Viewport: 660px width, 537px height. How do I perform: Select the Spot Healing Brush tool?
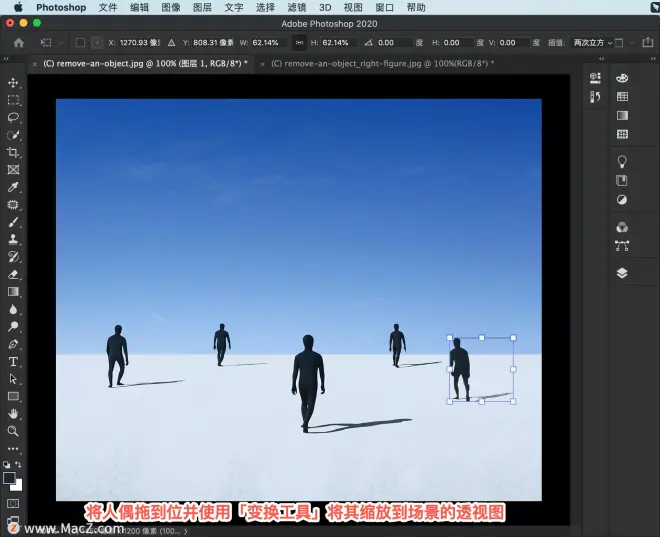[x=13, y=205]
